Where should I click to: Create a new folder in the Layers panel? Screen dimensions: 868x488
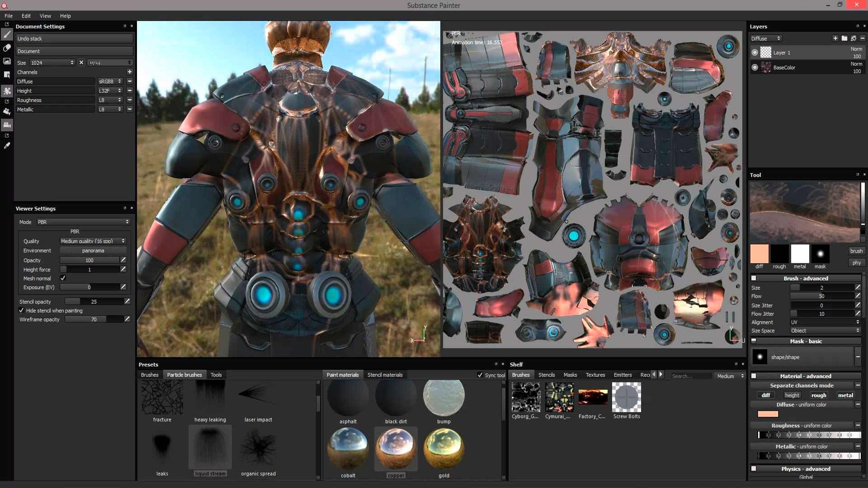(x=844, y=38)
